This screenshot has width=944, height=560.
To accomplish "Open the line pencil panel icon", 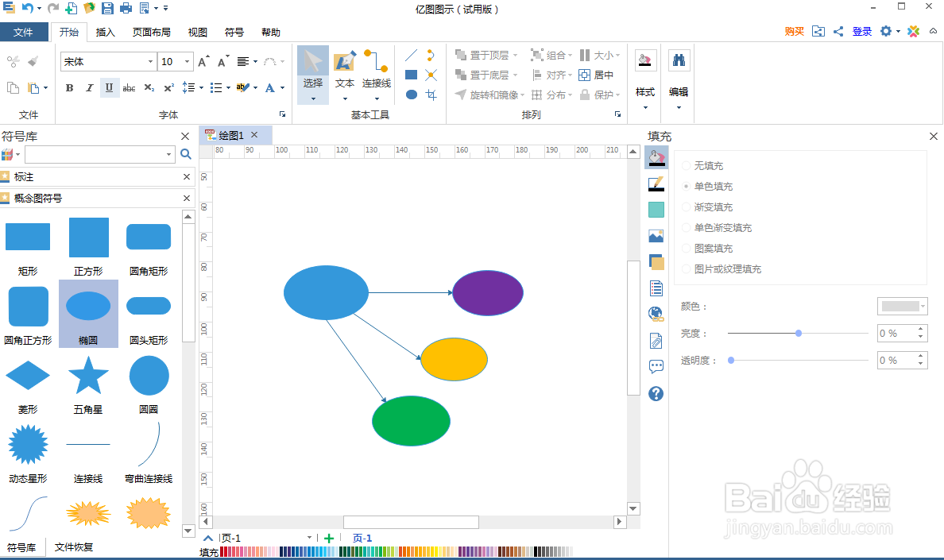I will (x=656, y=184).
